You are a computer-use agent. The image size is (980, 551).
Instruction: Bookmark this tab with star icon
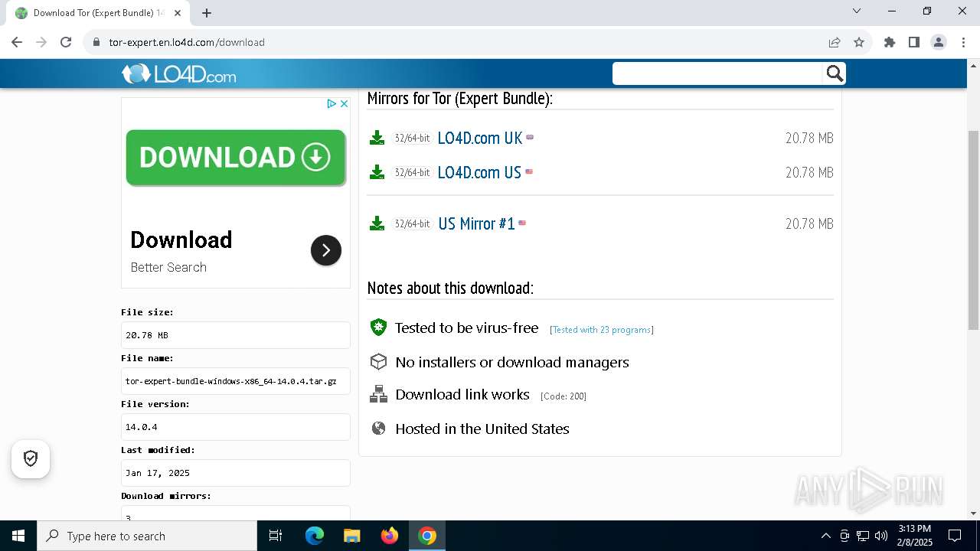pyautogui.click(x=859, y=42)
